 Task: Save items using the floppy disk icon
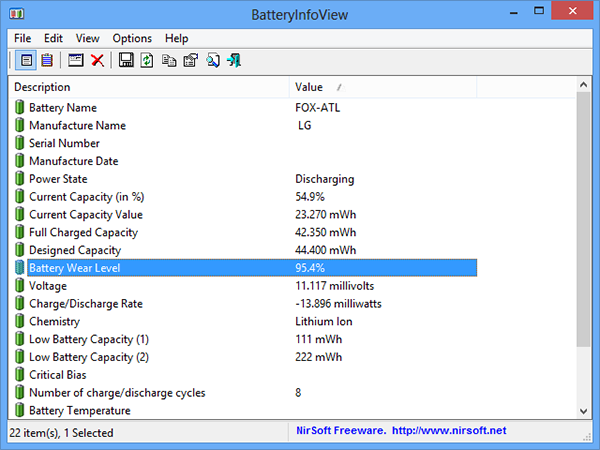(126, 60)
